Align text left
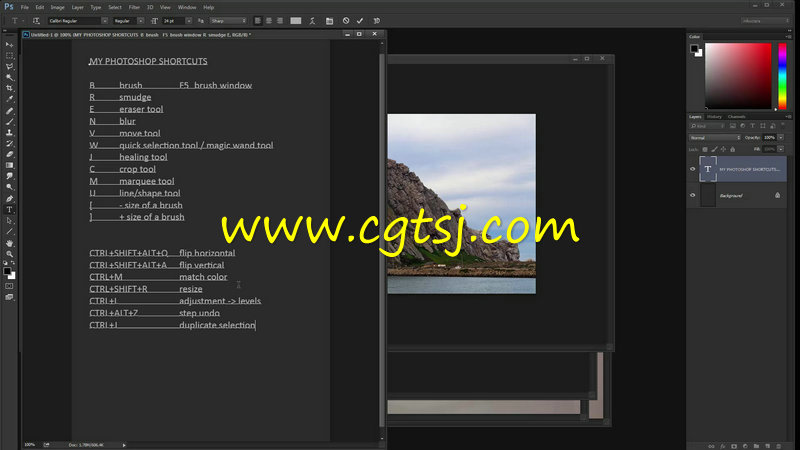This screenshot has width=800, height=450. point(258,21)
